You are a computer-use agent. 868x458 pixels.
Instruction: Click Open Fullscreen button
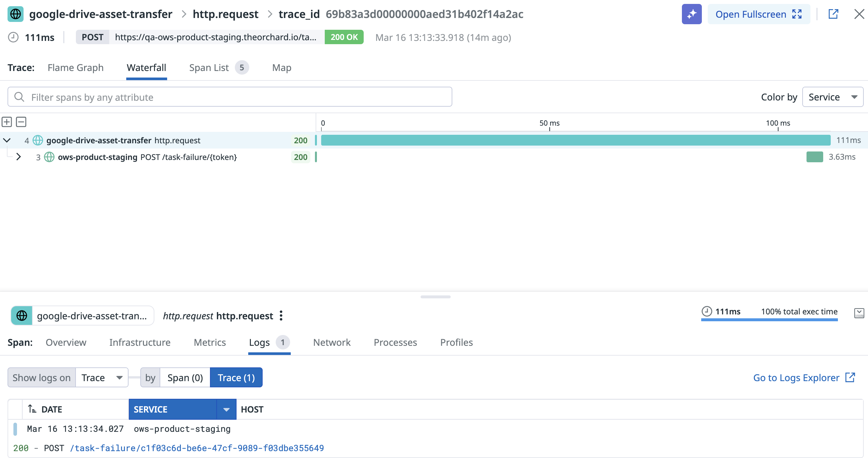759,14
